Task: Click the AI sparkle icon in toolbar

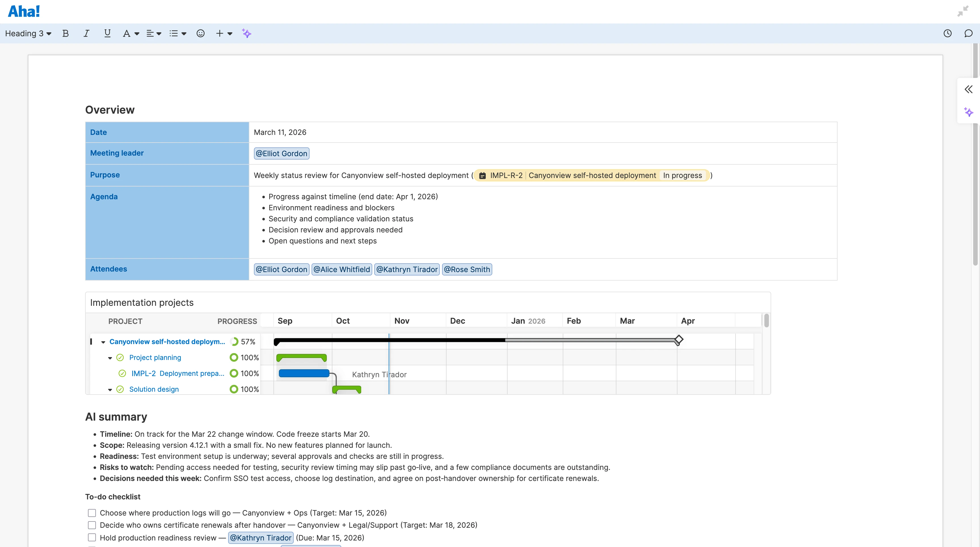Action: tap(247, 33)
